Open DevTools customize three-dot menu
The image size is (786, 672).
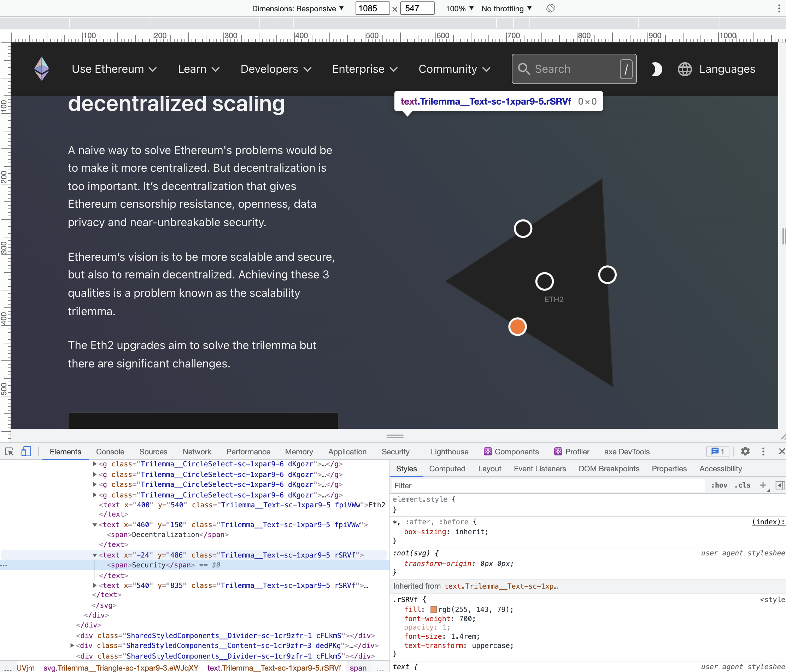click(763, 451)
